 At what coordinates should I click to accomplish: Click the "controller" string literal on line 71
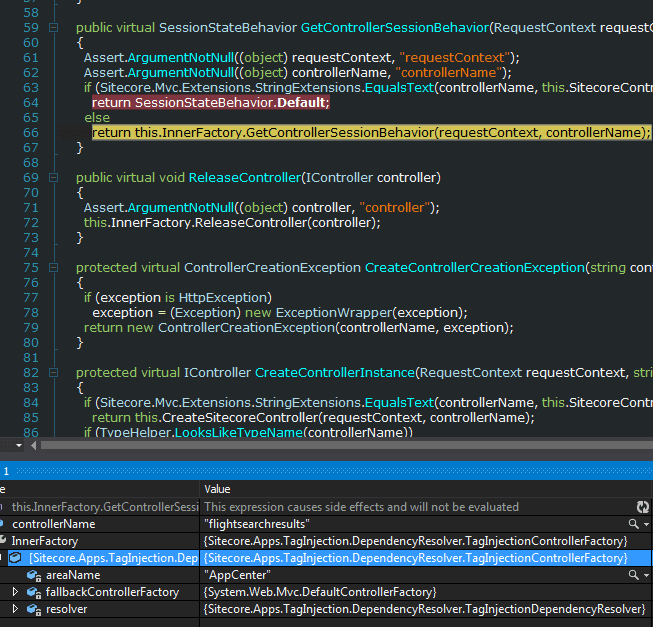click(x=395, y=207)
